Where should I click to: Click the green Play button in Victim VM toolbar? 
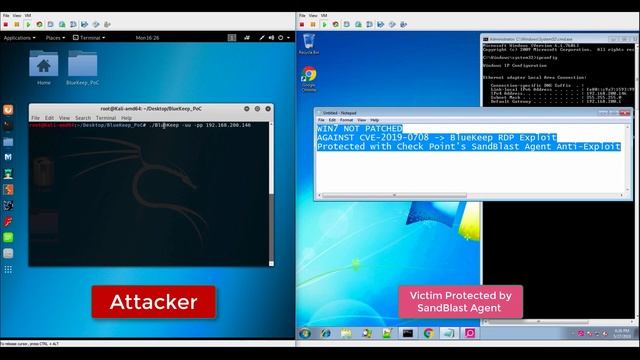(x=324, y=25)
